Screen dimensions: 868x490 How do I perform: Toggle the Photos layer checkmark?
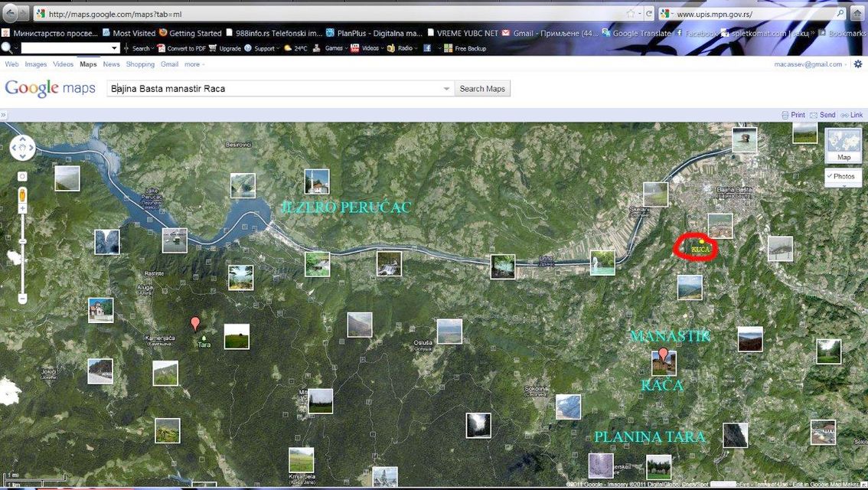click(829, 176)
